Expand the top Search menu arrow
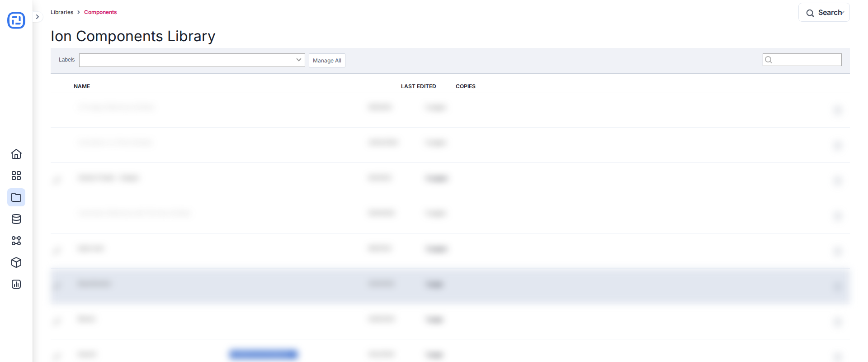The height and width of the screenshot is (362, 868). 843,13
